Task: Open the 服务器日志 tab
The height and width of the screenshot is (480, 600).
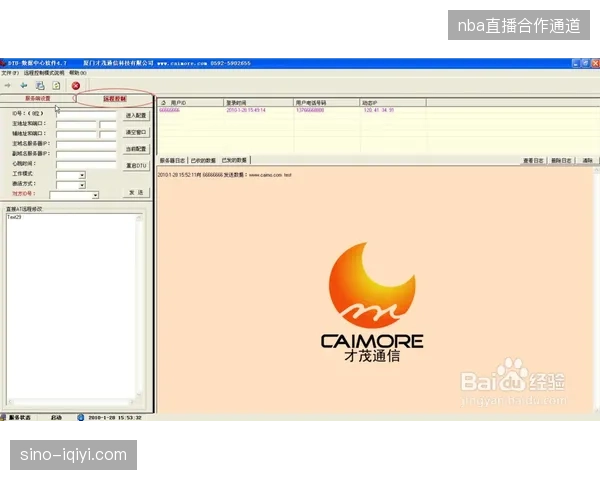Action: (x=172, y=160)
